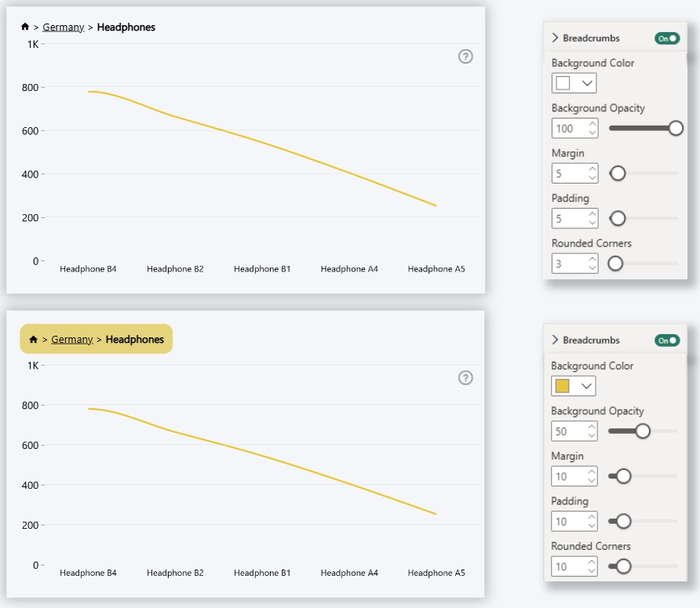Click the Padding field showing 10
Viewport: 700px width, 608px height.
[574, 522]
